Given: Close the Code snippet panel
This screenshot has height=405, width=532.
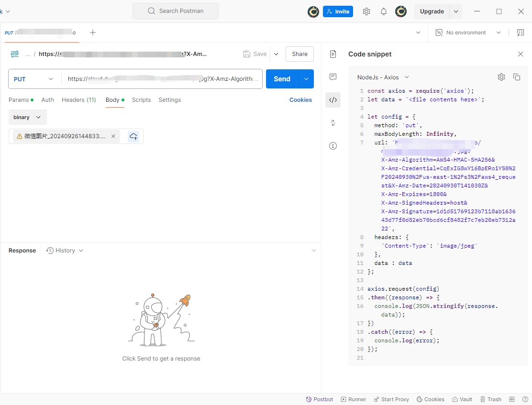Looking at the screenshot, I should coord(521,54).
